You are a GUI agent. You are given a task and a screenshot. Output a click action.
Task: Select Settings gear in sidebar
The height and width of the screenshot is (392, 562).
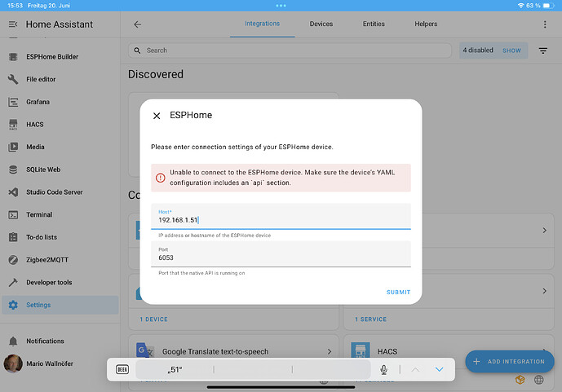coord(13,305)
